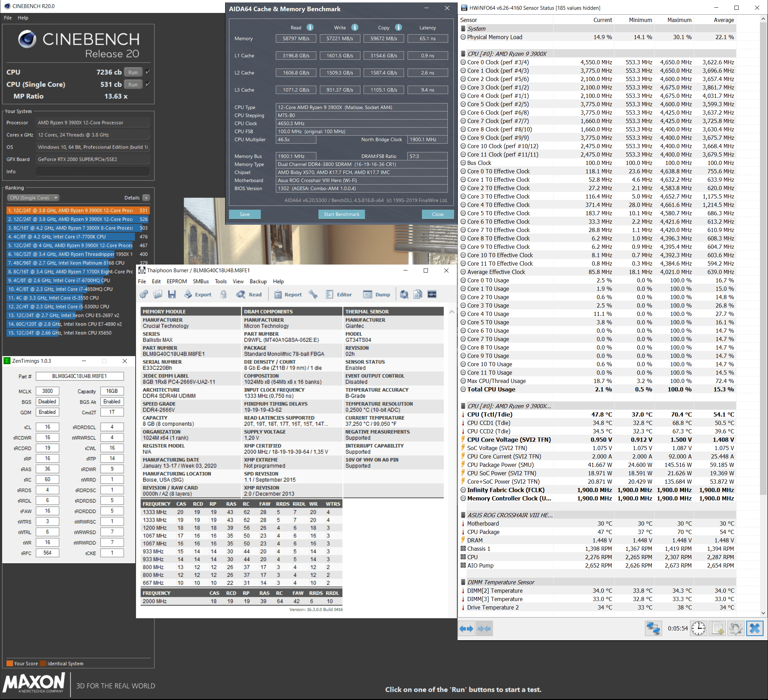Click the waveform monitor icon in Thaiphoon Burner
This screenshot has height=700, width=768.
[x=432, y=294]
